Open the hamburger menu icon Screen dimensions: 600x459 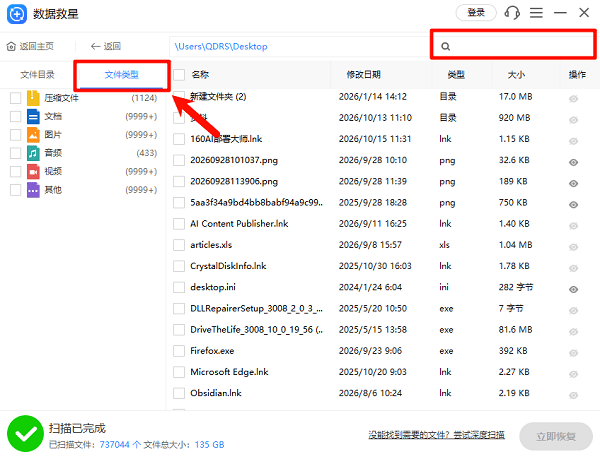536,13
